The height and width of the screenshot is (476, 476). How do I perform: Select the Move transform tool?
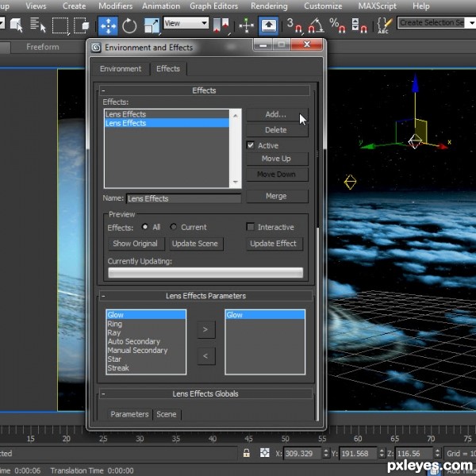tap(108, 26)
